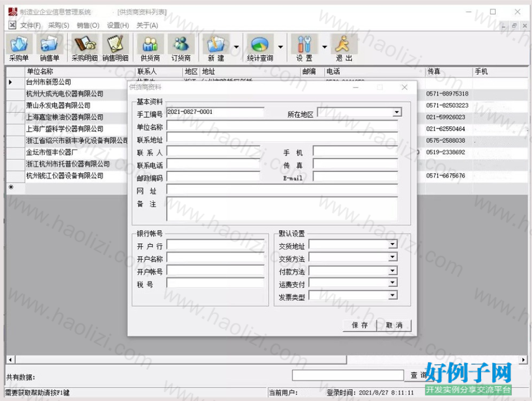Select the row 萧山永发电器有限公司

pos(58,106)
